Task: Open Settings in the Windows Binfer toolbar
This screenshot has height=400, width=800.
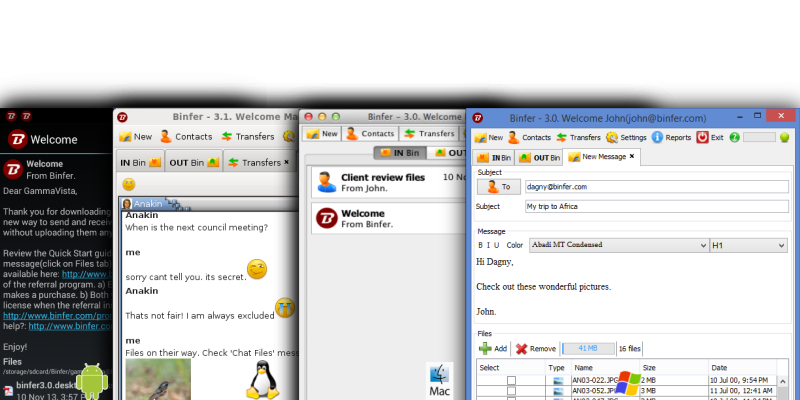Action: (x=626, y=137)
